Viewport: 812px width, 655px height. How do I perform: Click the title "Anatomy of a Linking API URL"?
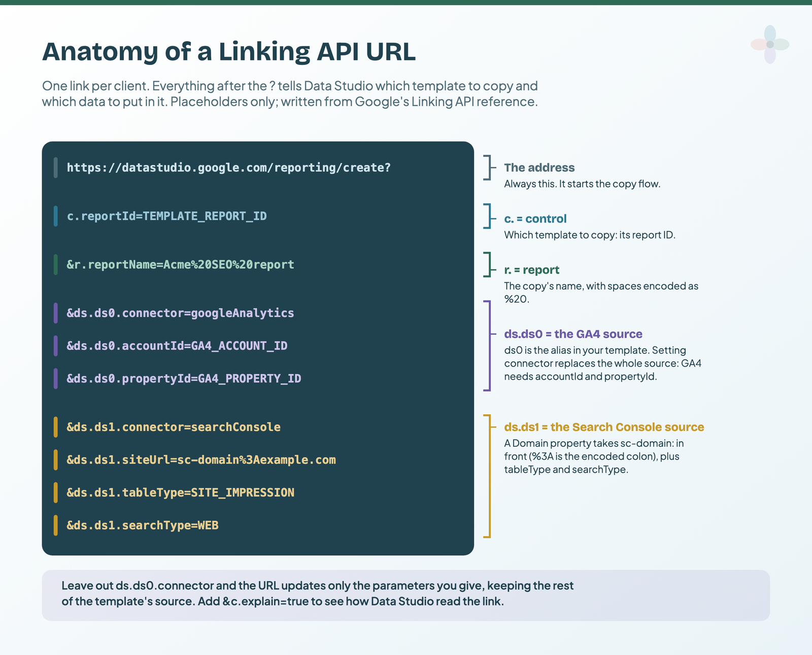pos(229,51)
